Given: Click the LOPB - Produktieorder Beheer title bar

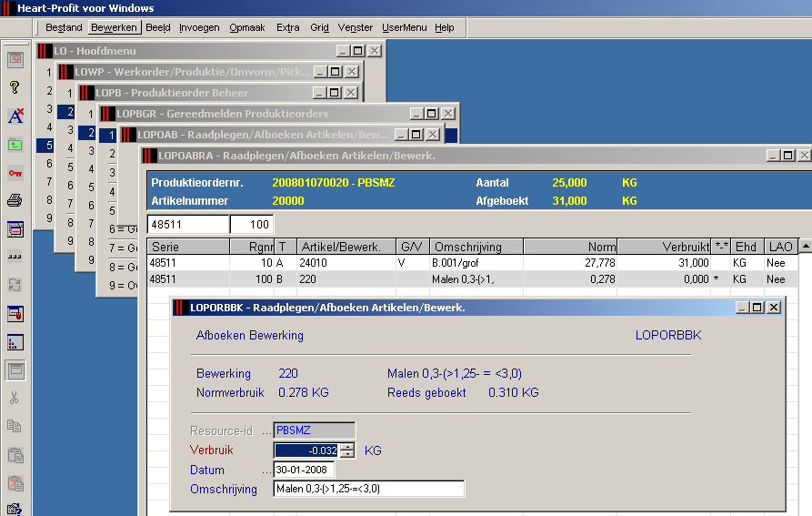Looking at the screenshot, I should [219, 93].
